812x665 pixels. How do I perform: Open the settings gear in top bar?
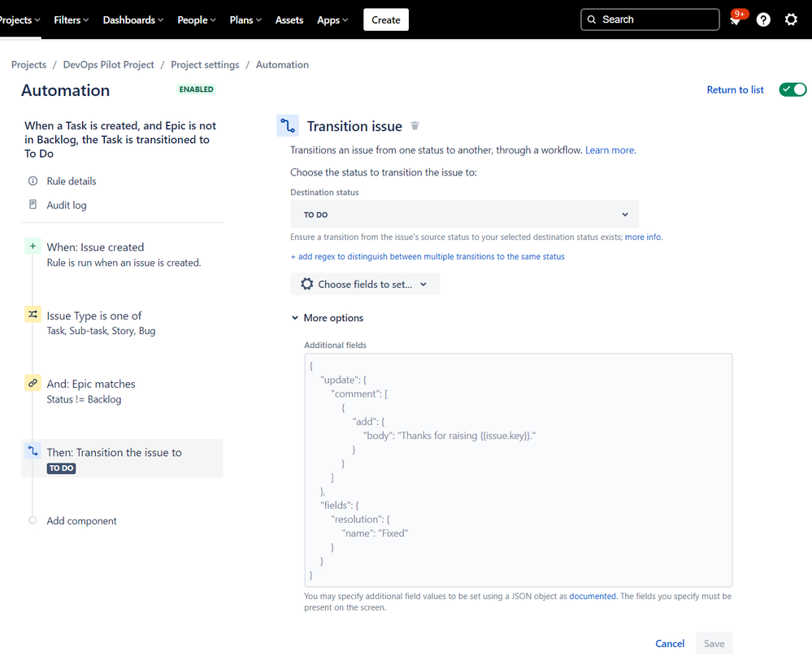pyautogui.click(x=791, y=20)
